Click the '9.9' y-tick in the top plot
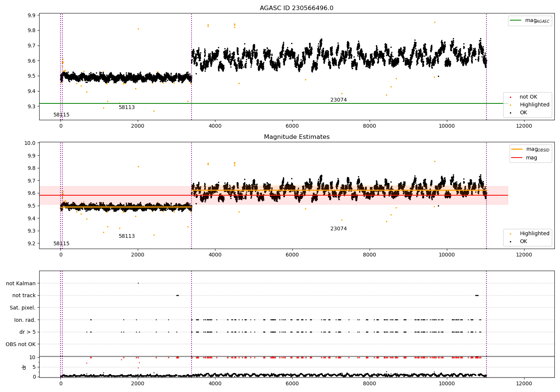Image resolution: width=560 pixels, height=392 pixels. coord(32,15)
